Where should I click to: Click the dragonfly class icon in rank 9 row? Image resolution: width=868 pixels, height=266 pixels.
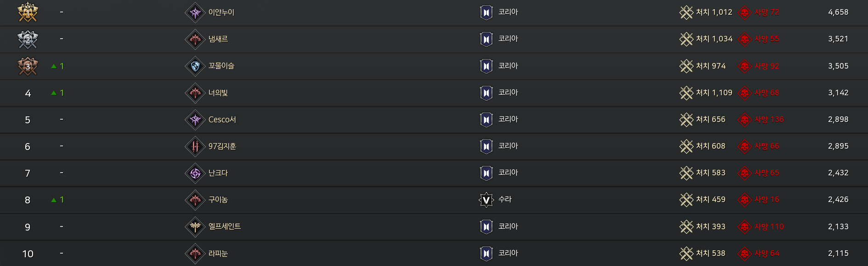pyautogui.click(x=195, y=226)
